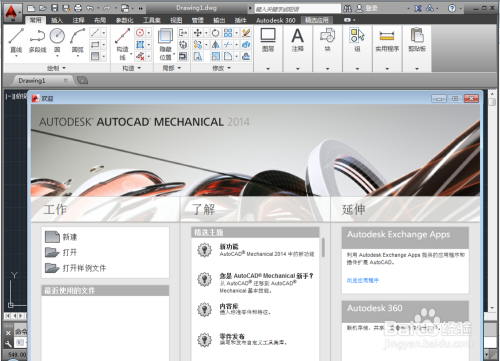The width and height of the screenshot is (500, 361).
Task: Close the command line panel with X
Action: tap(8, 333)
